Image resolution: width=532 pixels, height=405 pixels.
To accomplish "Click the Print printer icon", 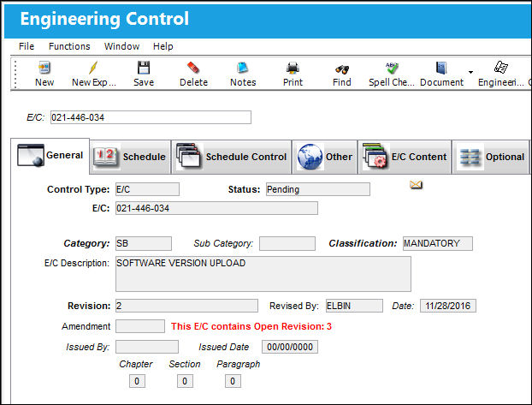I will coord(293,68).
